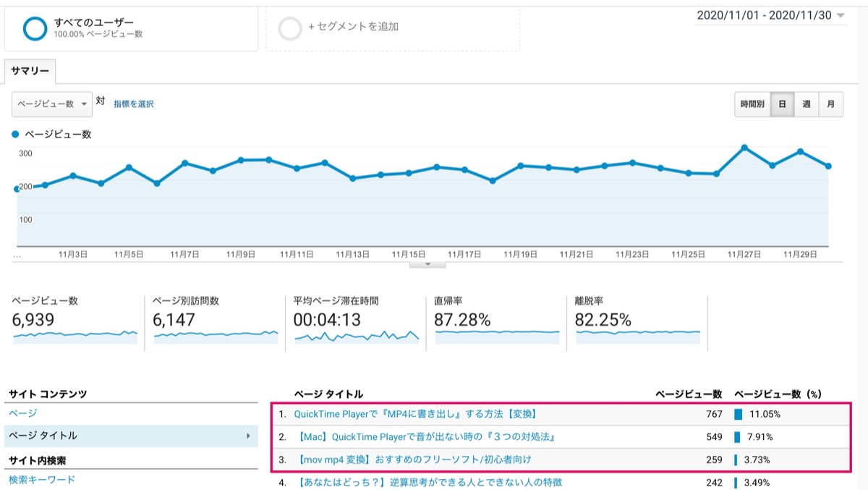Image resolution: width=868 pixels, height=490 pixels.
Task: Open the 逆算思考 article link
Action: 428,482
